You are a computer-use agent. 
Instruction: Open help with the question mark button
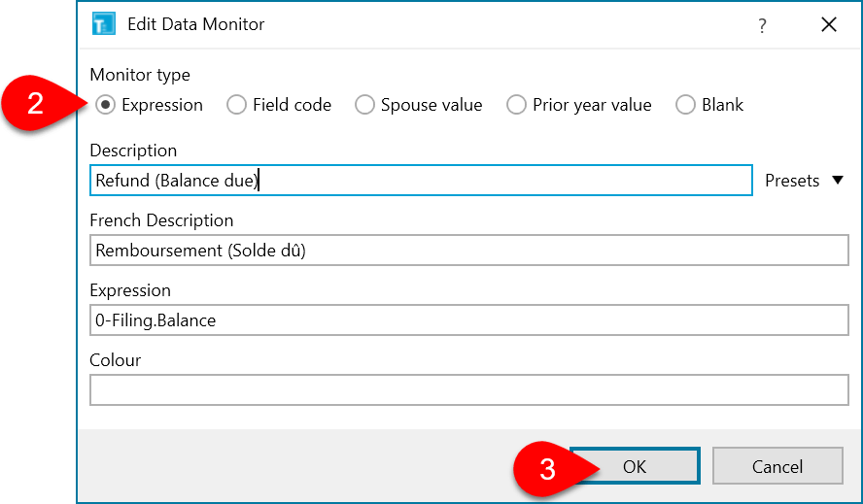point(762,25)
